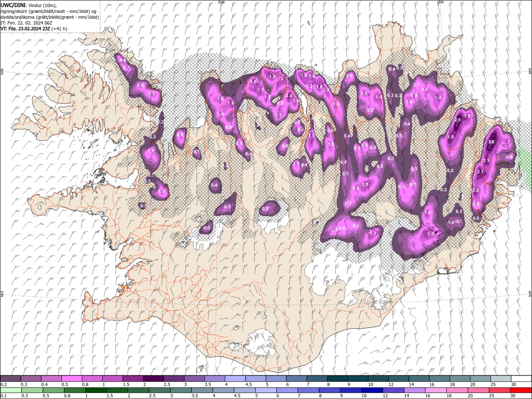Click the '0.1' label on lower legend

(x=3, y=396)
